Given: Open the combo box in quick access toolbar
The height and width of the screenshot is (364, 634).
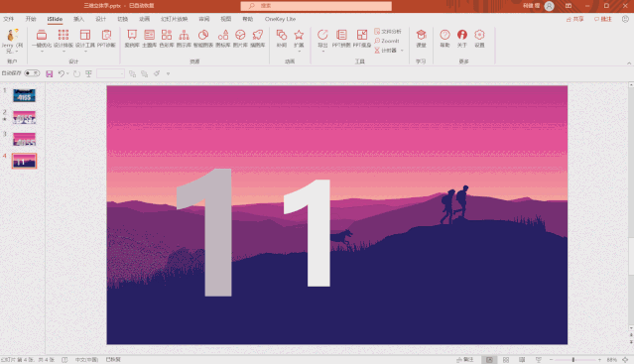Looking at the screenshot, I should point(110,73).
